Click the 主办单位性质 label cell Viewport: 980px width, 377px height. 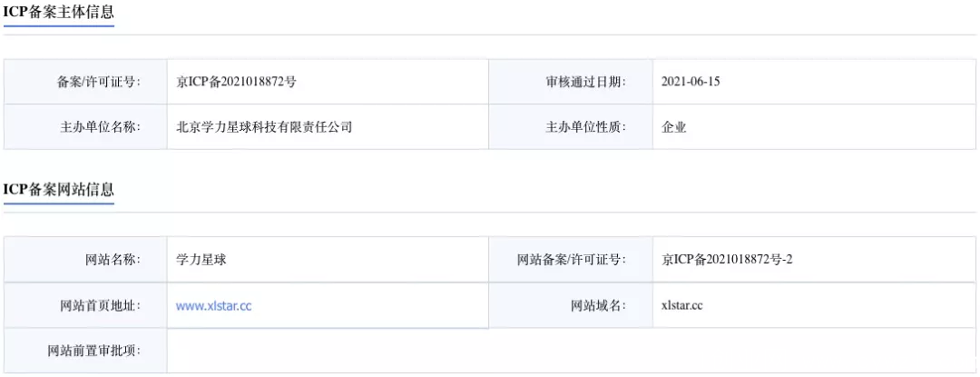coord(571,127)
